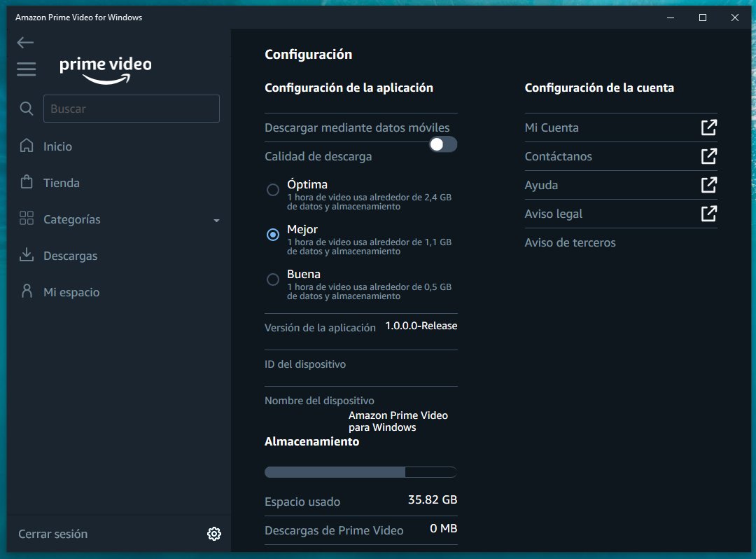Toggle the hamburger menu icon
Image resolution: width=756 pixels, height=559 pixels.
point(27,69)
